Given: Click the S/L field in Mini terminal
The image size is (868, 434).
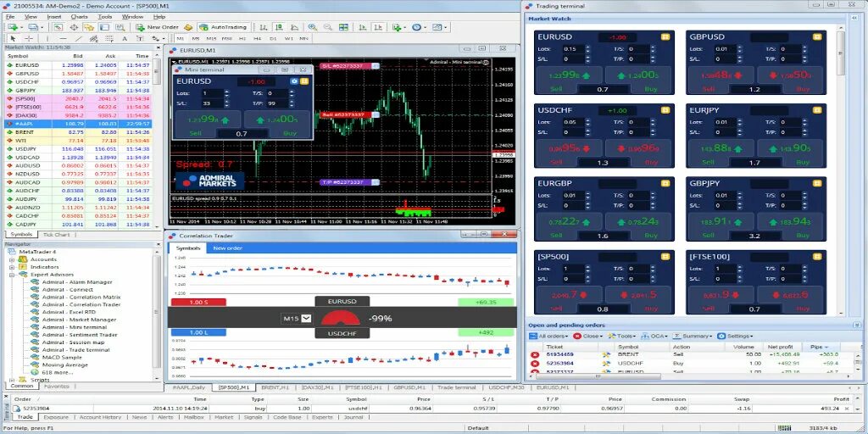Looking at the screenshot, I should (213, 103).
